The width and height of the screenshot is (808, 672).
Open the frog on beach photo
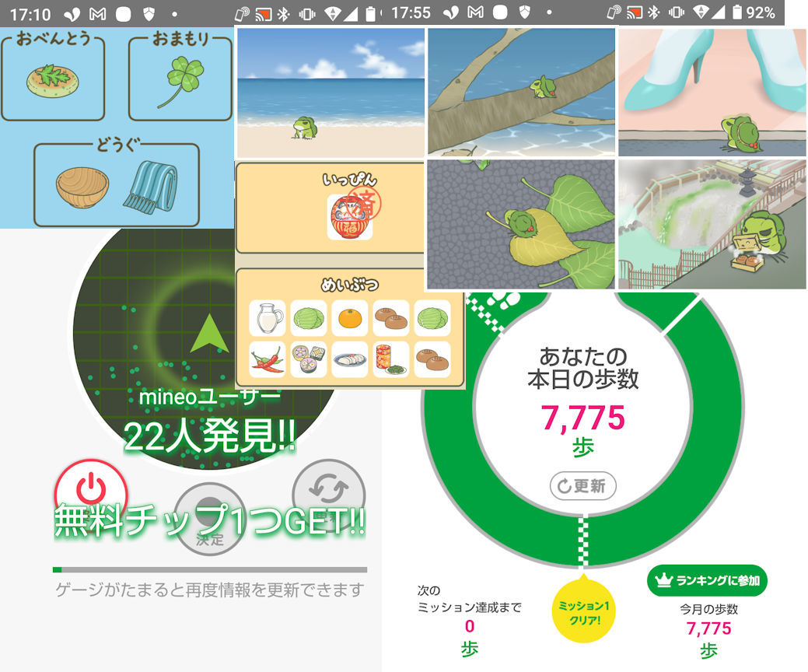click(330, 93)
